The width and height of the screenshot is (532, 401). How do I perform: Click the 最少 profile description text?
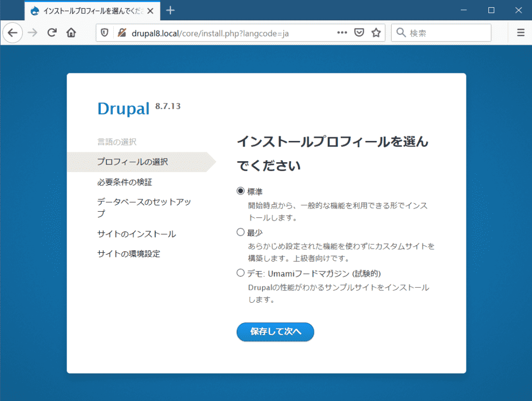[341, 252]
